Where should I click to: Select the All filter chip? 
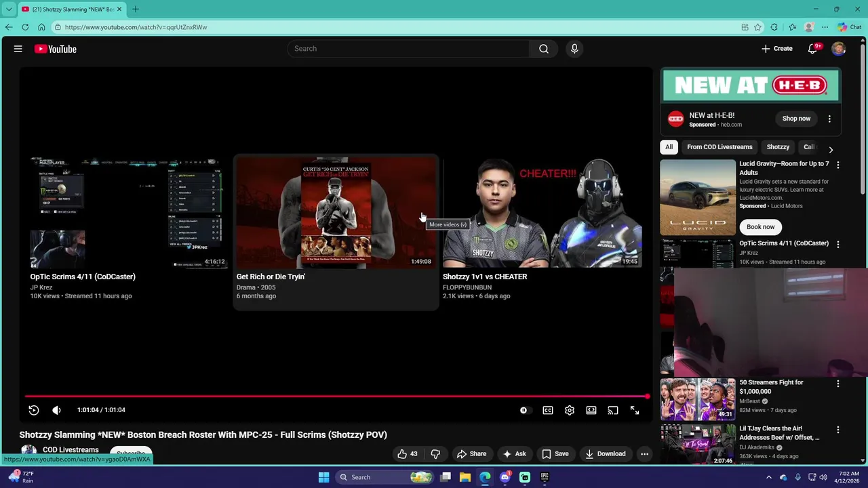coord(669,147)
